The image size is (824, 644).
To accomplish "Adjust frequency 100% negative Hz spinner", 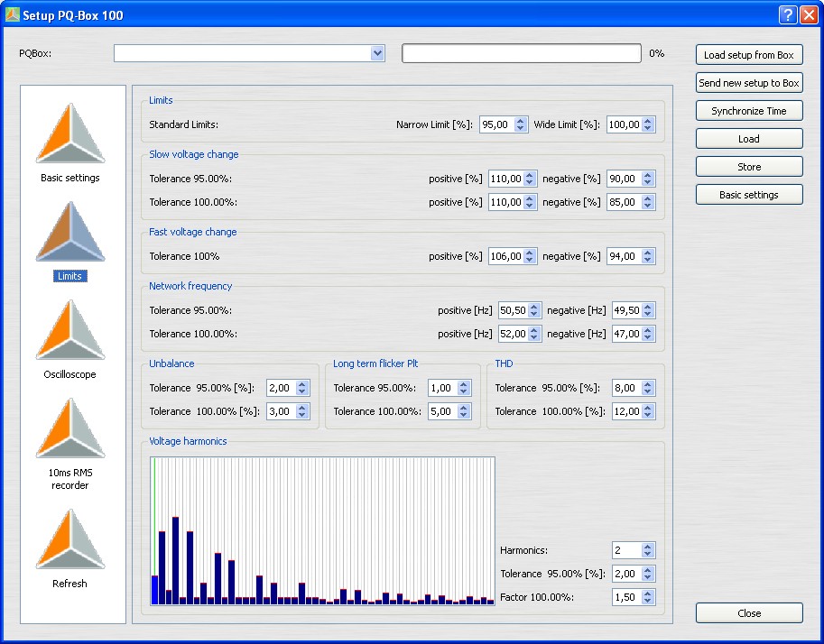I will (x=647, y=334).
